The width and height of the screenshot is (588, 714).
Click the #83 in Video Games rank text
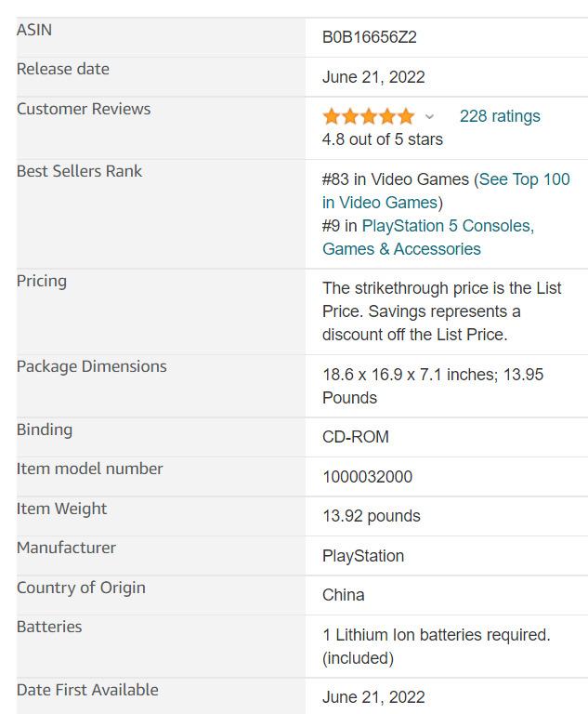[396, 179]
